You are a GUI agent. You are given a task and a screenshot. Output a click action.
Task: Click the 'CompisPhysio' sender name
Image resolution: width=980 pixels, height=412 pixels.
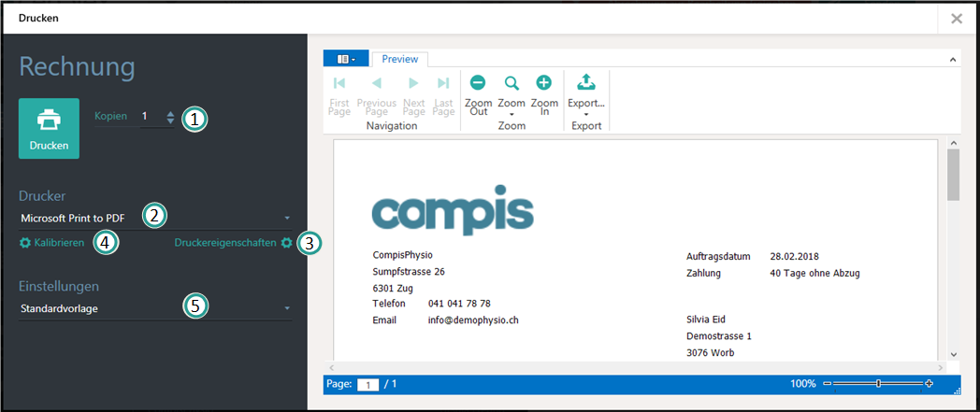click(402, 255)
